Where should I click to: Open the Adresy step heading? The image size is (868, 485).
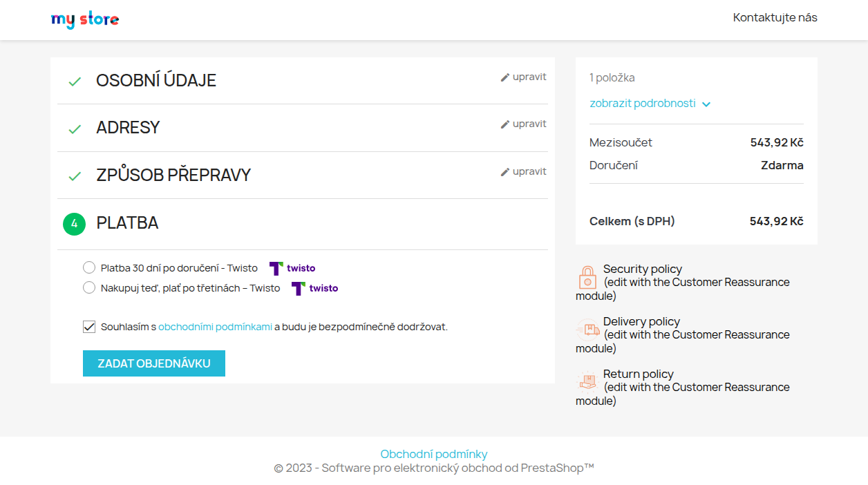[x=128, y=128]
